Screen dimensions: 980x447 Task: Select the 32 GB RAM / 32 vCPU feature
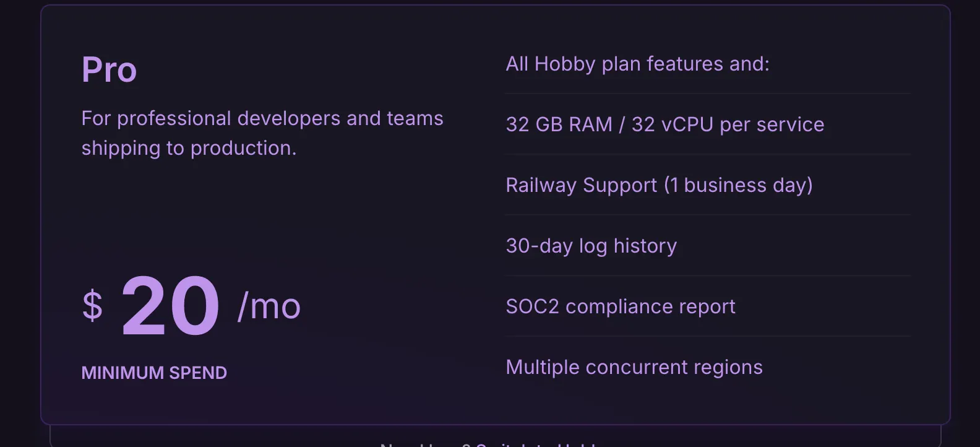click(x=708, y=124)
